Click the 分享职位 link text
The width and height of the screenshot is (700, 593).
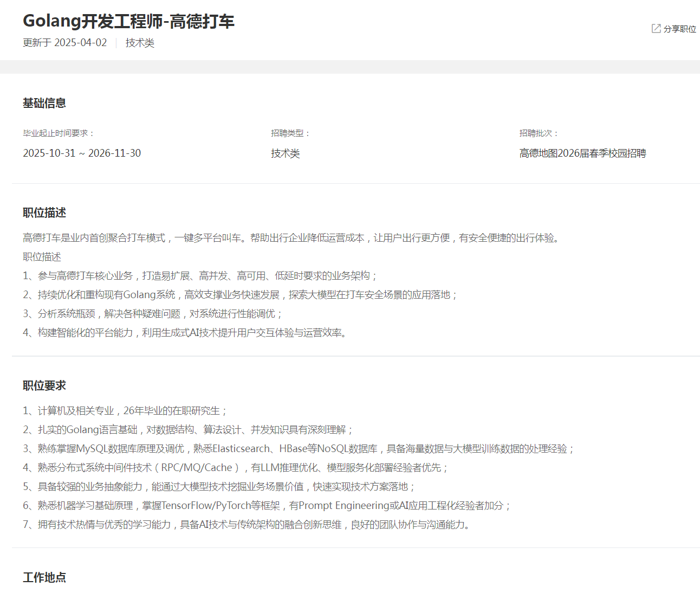(x=679, y=29)
